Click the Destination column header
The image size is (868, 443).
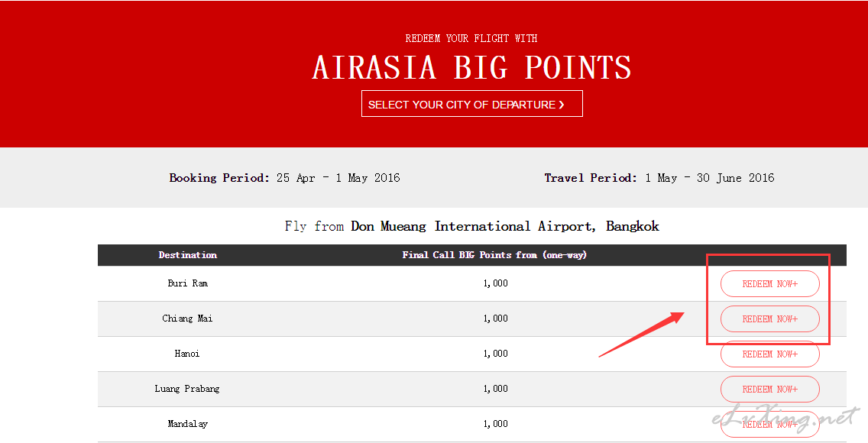[x=188, y=255]
